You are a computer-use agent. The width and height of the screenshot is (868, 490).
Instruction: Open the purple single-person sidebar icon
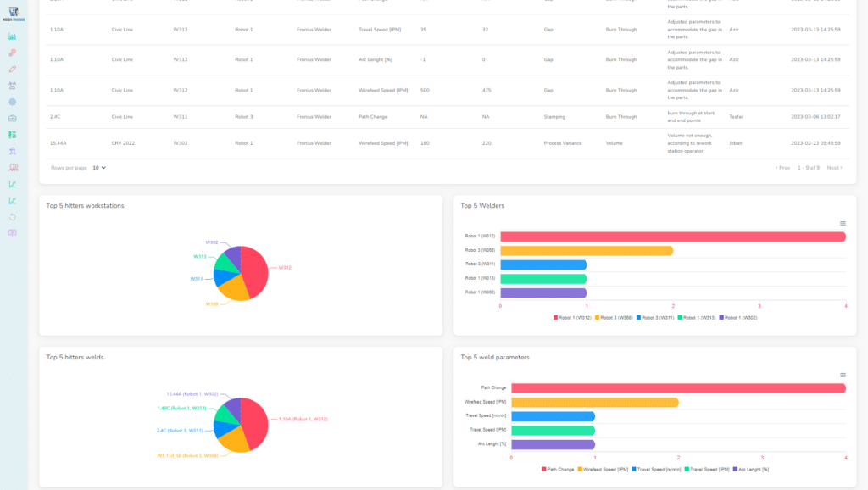pos(12,151)
